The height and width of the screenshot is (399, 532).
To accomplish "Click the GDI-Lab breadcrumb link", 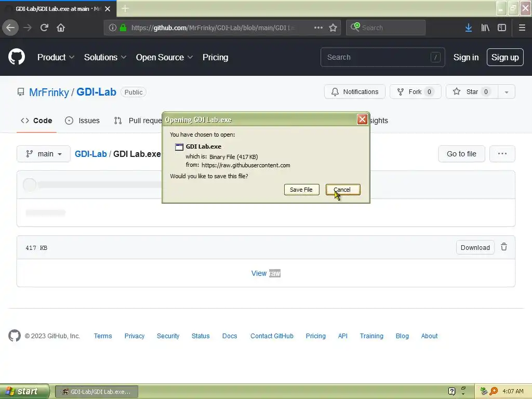I will point(90,154).
